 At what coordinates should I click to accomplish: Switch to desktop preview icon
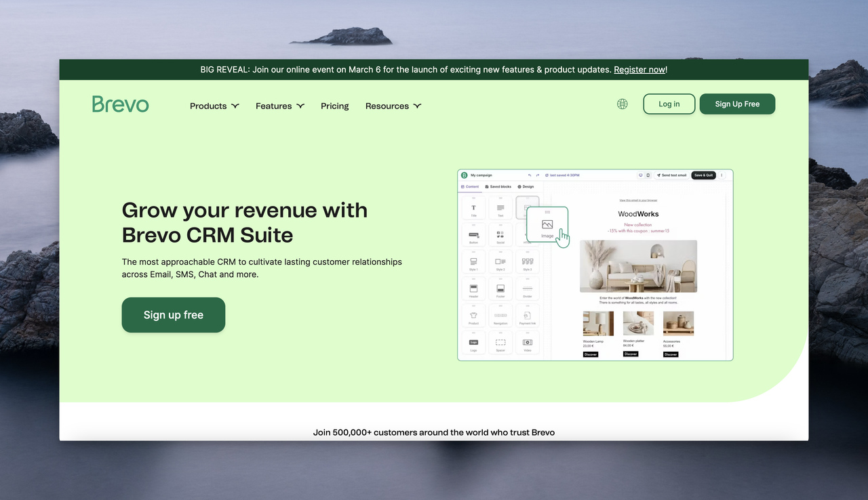pyautogui.click(x=641, y=175)
